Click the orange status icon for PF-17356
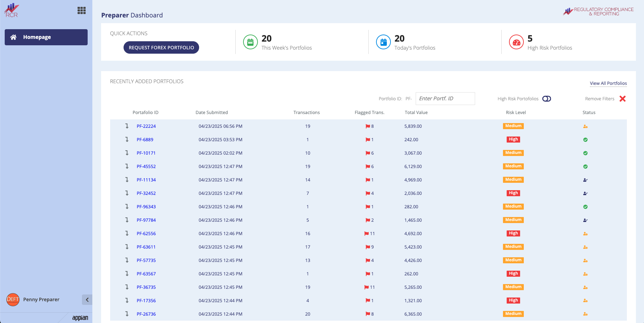 click(585, 301)
